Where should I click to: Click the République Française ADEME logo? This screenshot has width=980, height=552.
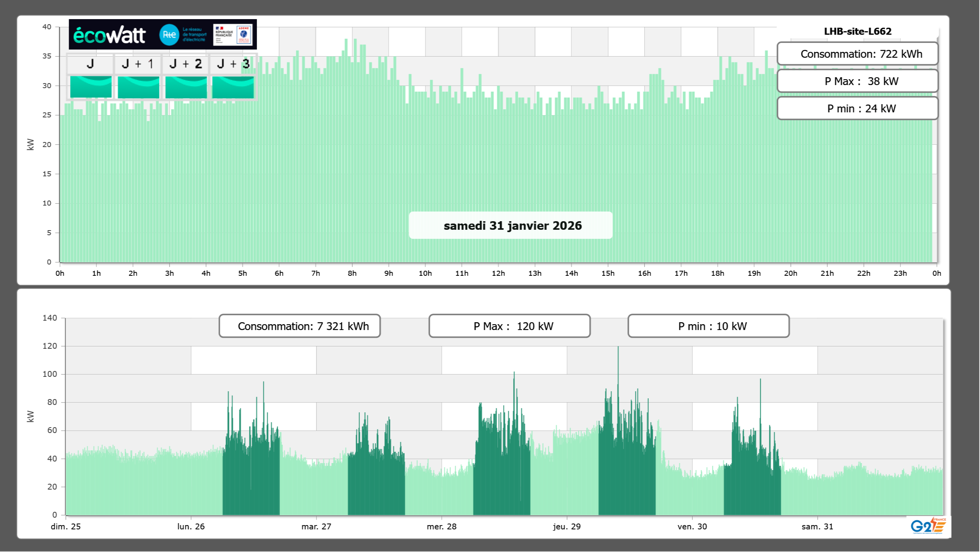pyautogui.click(x=233, y=35)
